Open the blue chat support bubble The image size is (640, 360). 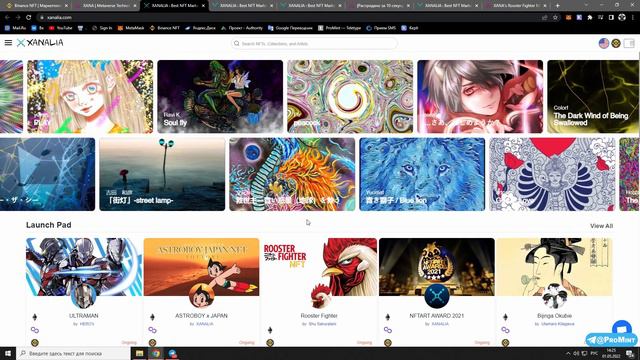(622, 329)
